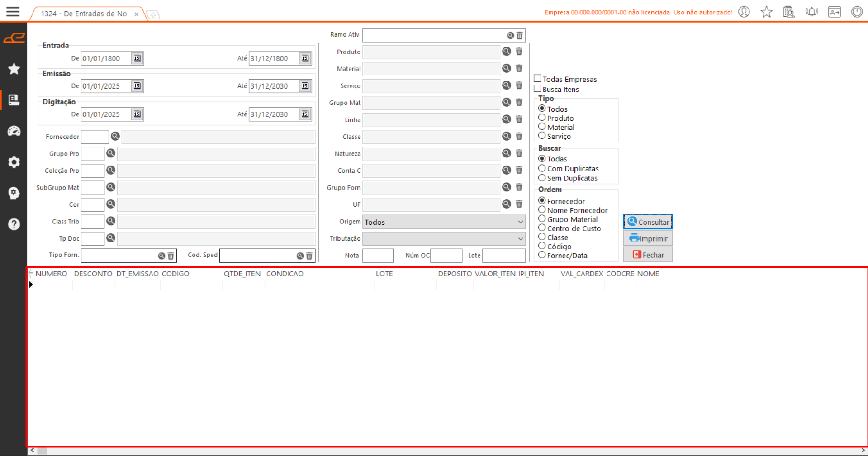Enable the Todas Empresas checkbox

pyautogui.click(x=538, y=79)
